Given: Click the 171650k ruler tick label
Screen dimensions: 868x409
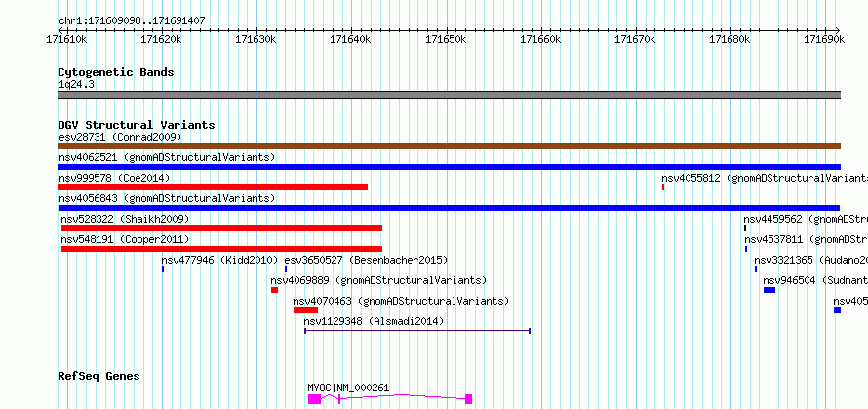Looking at the screenshot, I should [446, 39].
